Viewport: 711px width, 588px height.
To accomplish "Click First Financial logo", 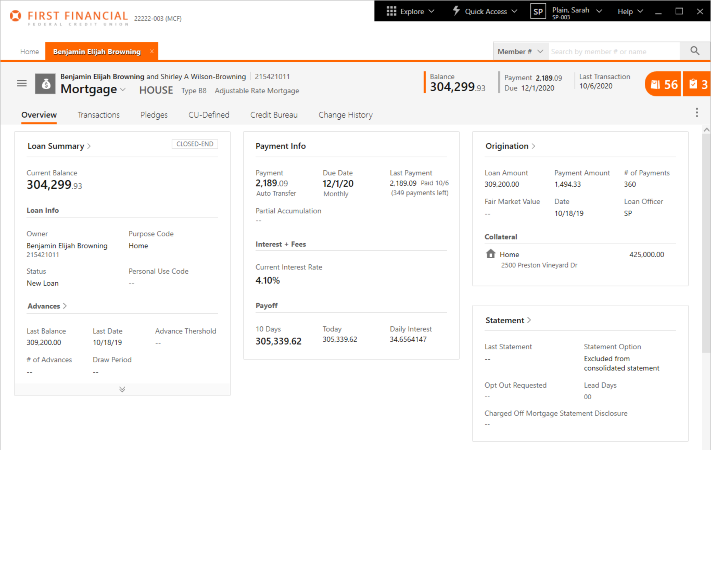I will coord(69,18).
